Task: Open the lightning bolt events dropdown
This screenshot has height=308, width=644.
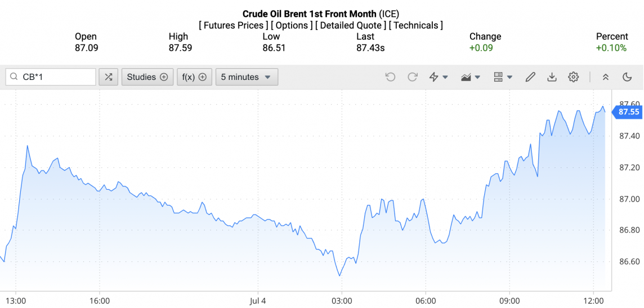Action: pyautogui.click(x=439, y=77)
